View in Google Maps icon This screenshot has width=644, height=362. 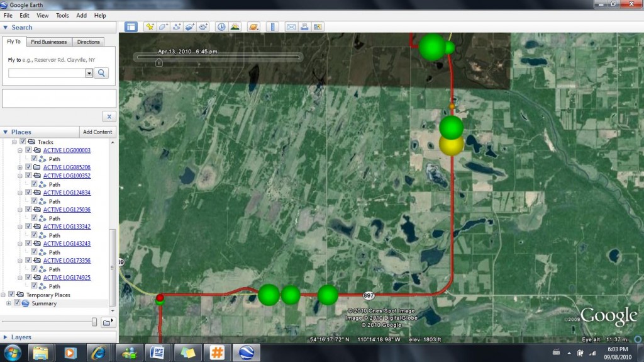pyautogui.click(x=318, y=27)
